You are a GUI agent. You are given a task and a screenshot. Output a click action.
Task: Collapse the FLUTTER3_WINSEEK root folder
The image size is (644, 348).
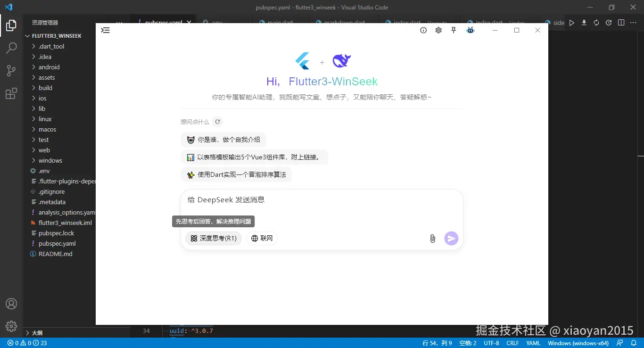(x=57, y=36)
